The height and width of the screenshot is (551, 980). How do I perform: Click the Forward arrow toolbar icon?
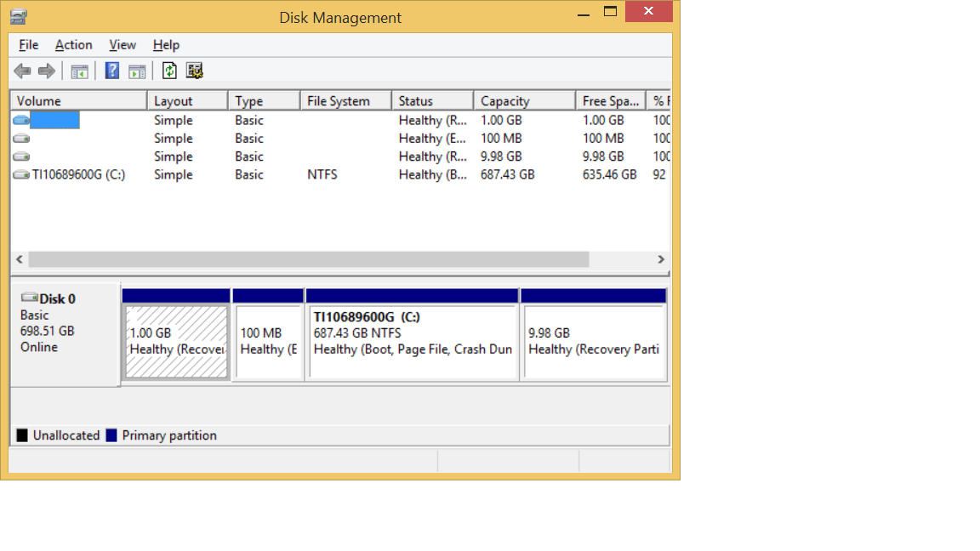pos(47,71)
